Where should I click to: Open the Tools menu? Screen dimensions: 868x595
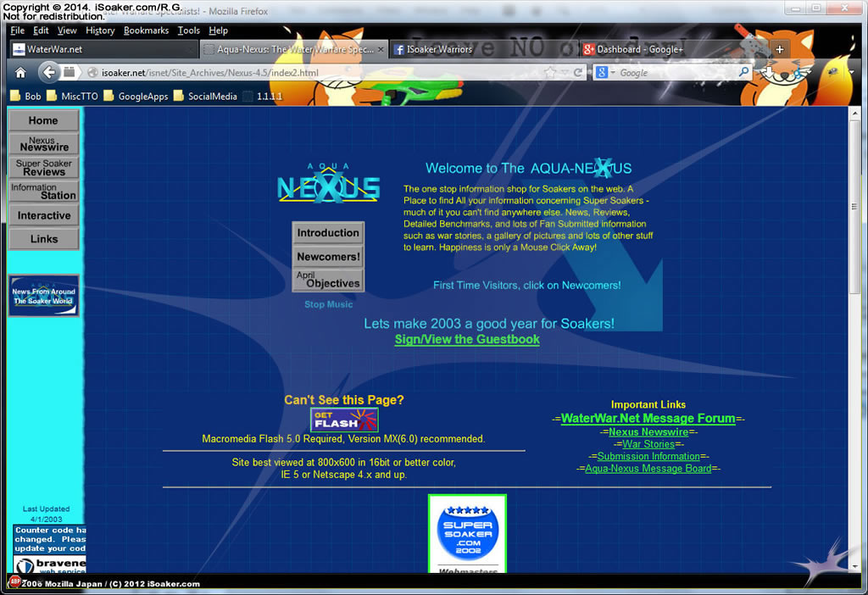click(x=189, y=31)
